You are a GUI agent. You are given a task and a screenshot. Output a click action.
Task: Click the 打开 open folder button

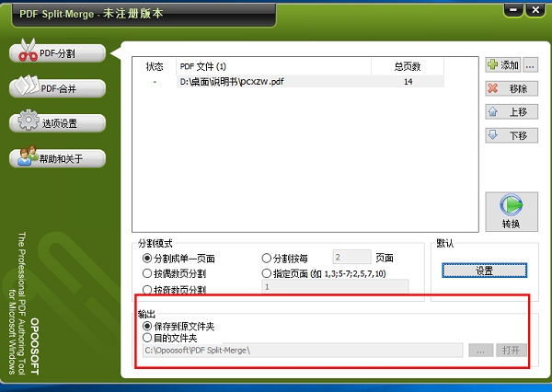coord(512,351)
